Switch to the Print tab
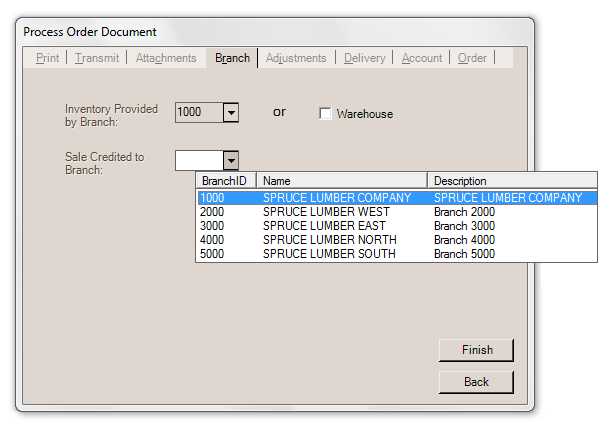This screenshot has width=609, height=428. point(47,58)
